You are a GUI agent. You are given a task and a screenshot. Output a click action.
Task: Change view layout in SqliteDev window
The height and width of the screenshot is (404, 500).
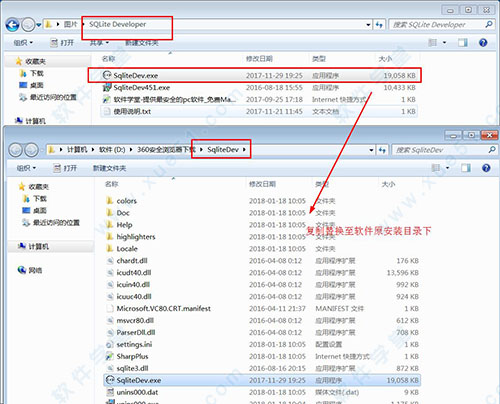click(x=436, y=168)
